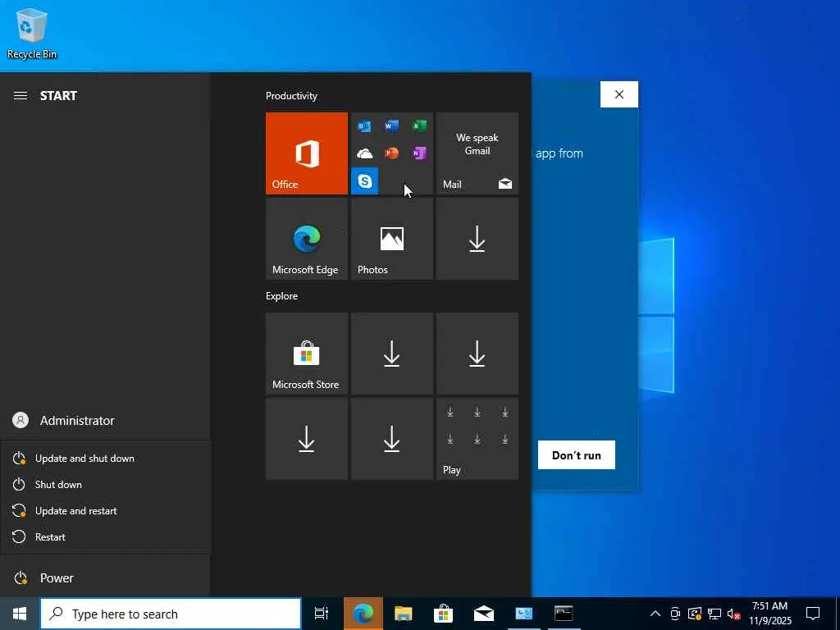Open the Office tile
Image resolution: width=840 pixels, height=630 pixels.
(x=307, y=153)
